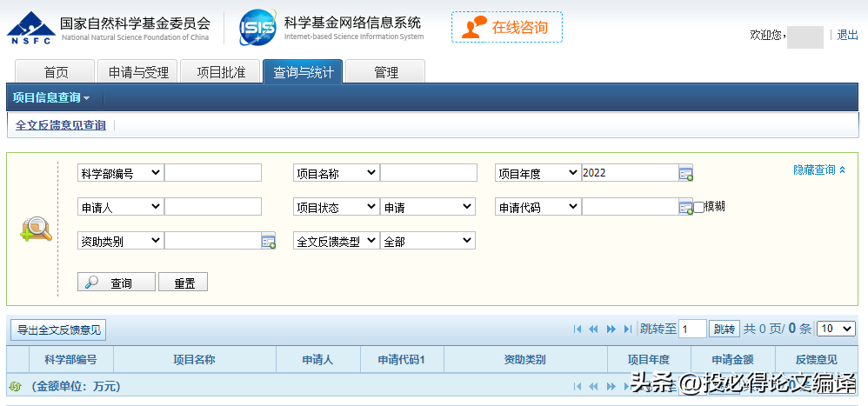This screenshot has width=868, height=406.
Task: Go to the 项目批准 tab
Action: (x=220, y=72)
